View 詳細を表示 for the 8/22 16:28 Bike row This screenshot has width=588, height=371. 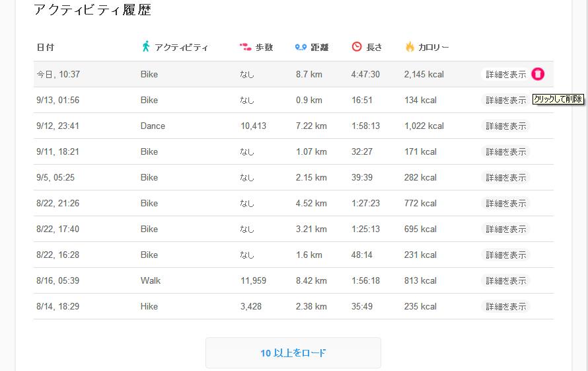pos(506,255)
